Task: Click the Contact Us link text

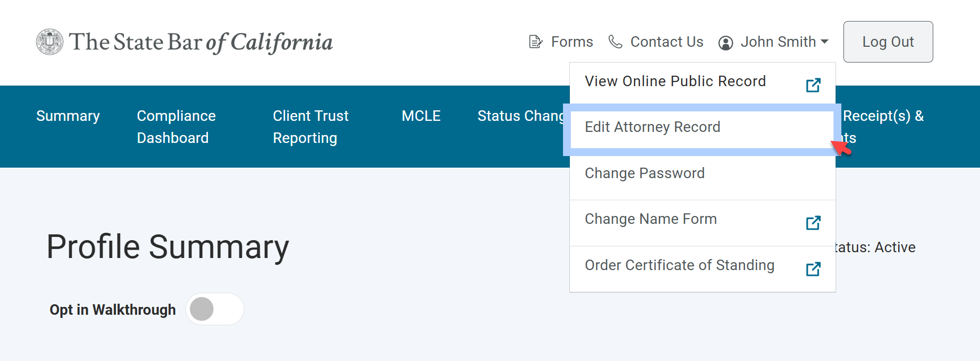Action: tap(666, 42)
